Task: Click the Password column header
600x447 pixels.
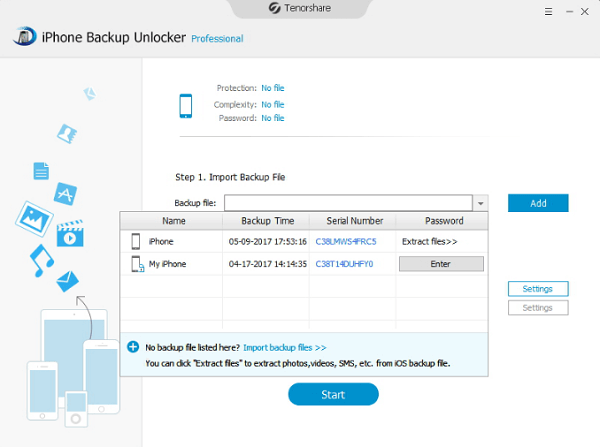Action: (442, 221)
